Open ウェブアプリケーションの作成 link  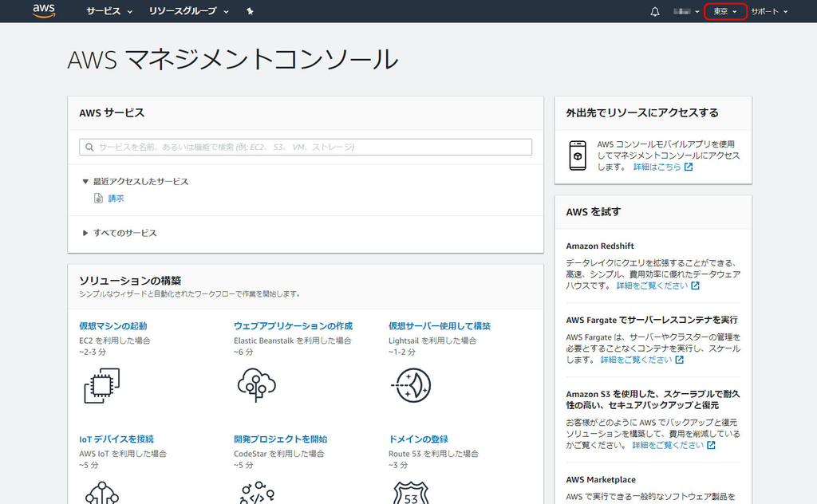[x=294, y=326]
